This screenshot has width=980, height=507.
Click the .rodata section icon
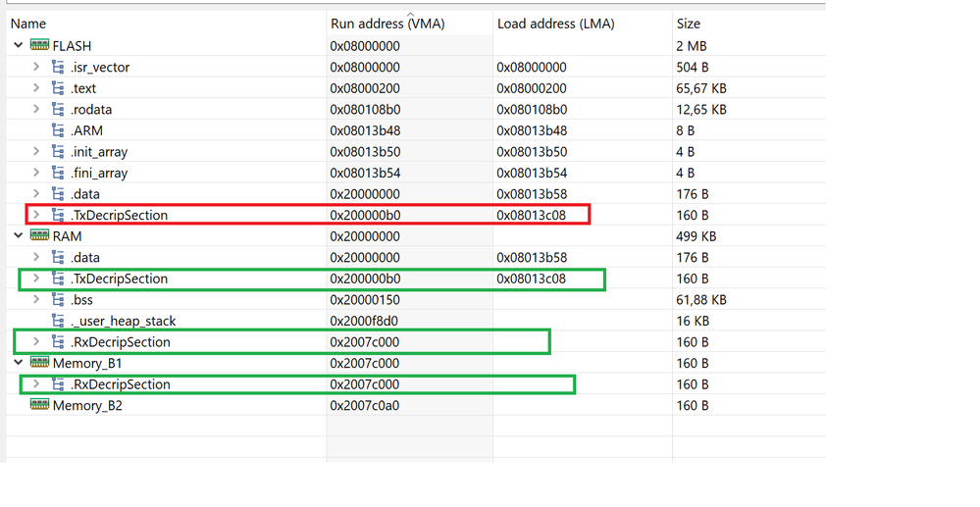[58, 110]
